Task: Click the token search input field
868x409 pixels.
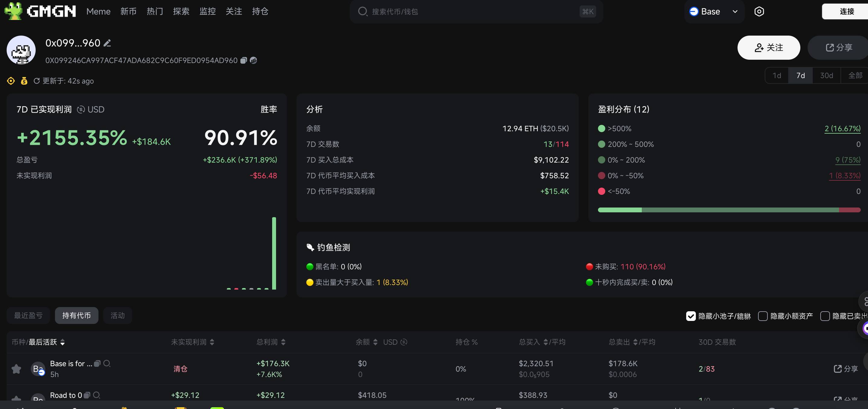Action: [438, 11]
